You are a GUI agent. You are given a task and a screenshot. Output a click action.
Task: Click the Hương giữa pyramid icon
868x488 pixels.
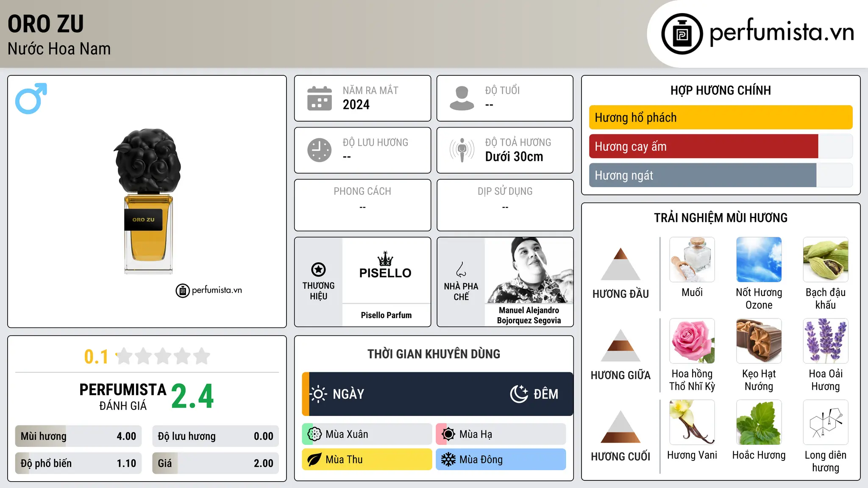click(x=620, y=345)
